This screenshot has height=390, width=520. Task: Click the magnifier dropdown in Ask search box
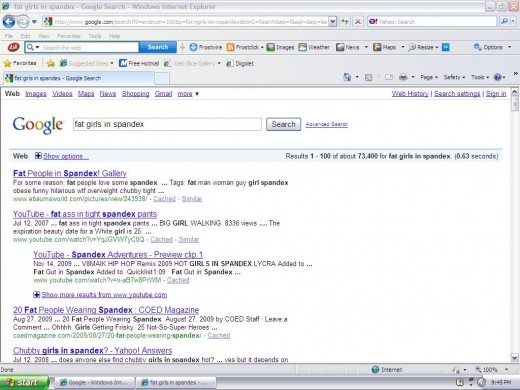pyautogui.click(x=33, y=47)
